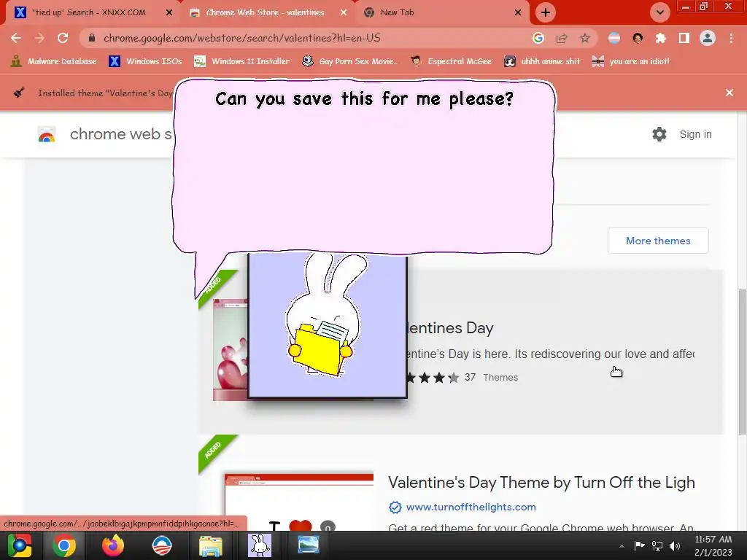This screenshot has height=560, width=747.
Task: Open 'you are an idiot!' bookmark
Action: [630, 61]
